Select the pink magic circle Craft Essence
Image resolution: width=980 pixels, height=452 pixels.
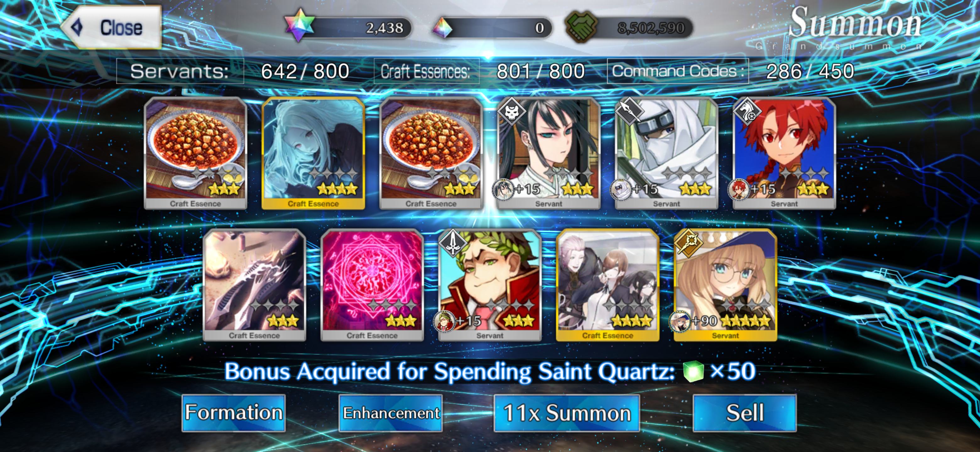coord(372,285)
